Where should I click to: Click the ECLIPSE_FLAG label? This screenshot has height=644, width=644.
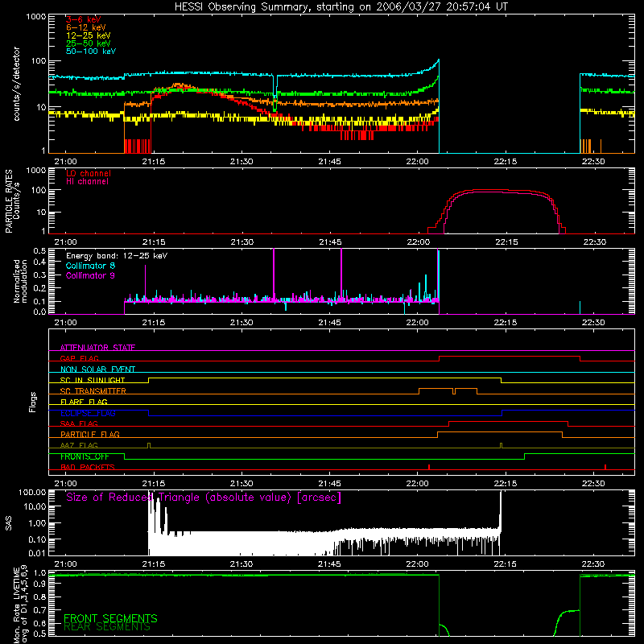[x=88, y=413]
